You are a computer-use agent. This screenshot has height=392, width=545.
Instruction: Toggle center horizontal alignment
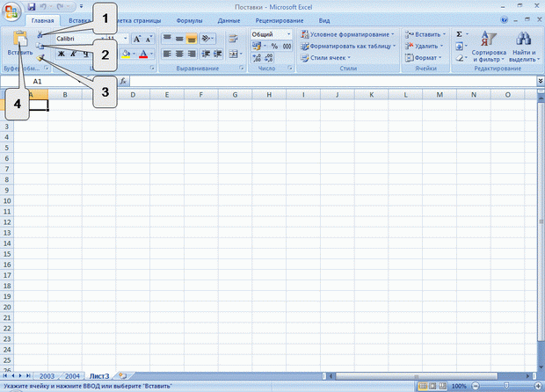point(179,54)
